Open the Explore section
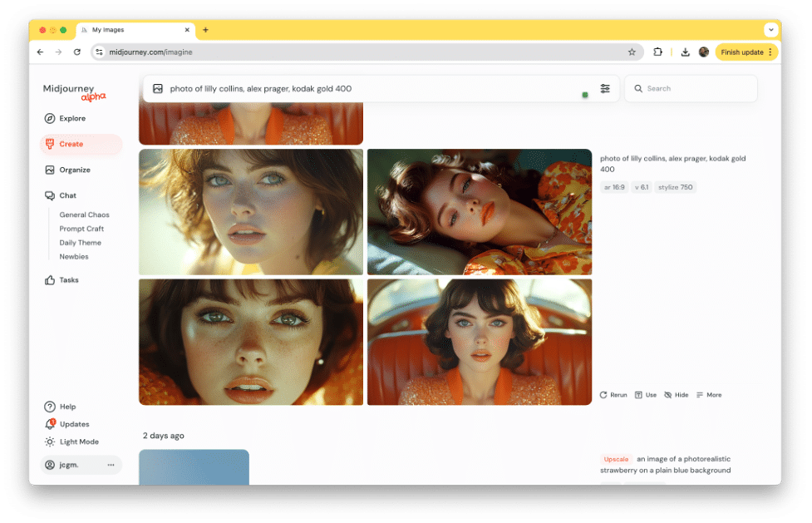The width and height of the screenshot is (812, 523). (x=51, y=118)
